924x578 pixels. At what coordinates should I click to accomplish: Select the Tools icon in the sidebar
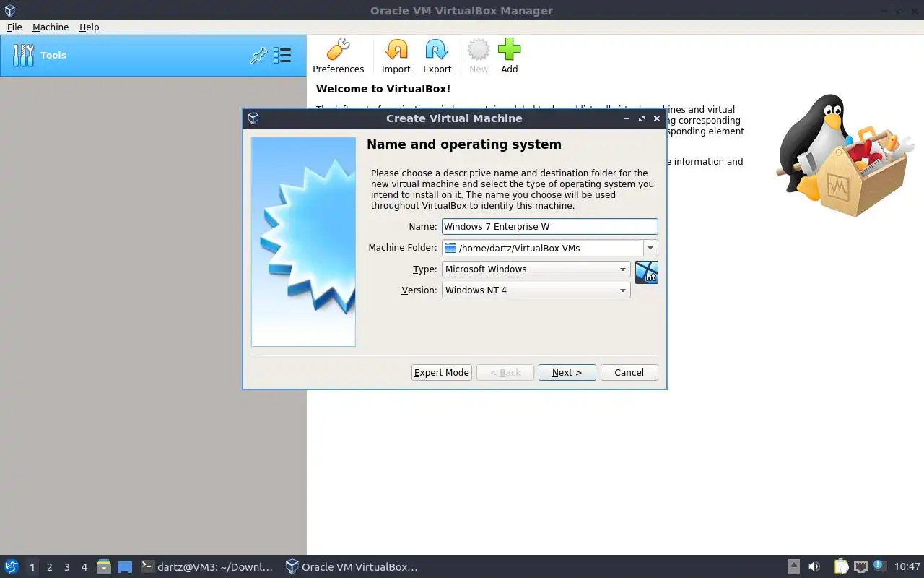(23, 55)
